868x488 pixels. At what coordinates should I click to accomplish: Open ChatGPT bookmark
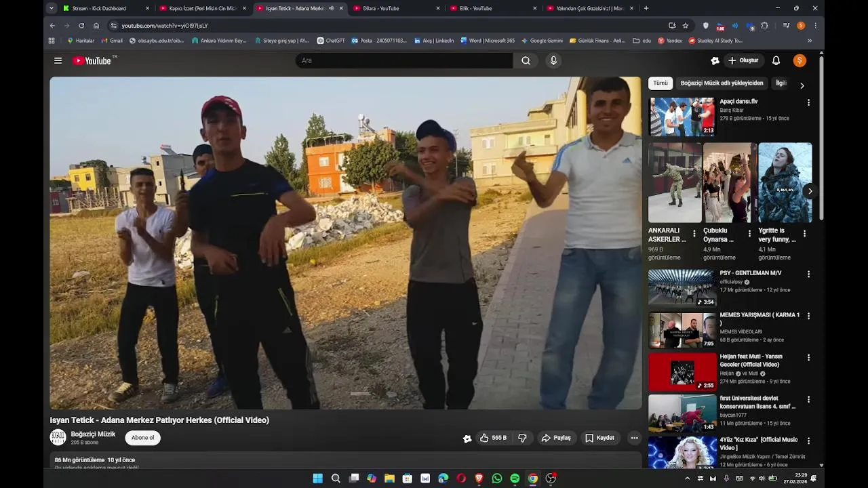331,41
